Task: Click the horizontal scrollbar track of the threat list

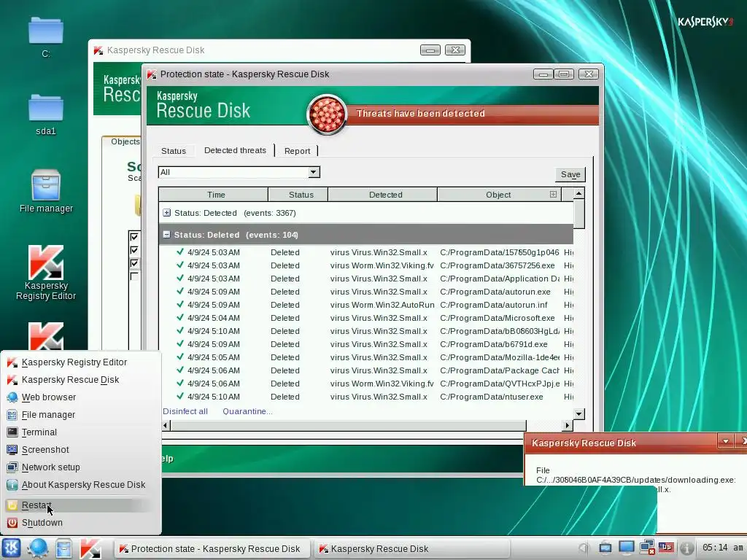Action: [544, 425]
